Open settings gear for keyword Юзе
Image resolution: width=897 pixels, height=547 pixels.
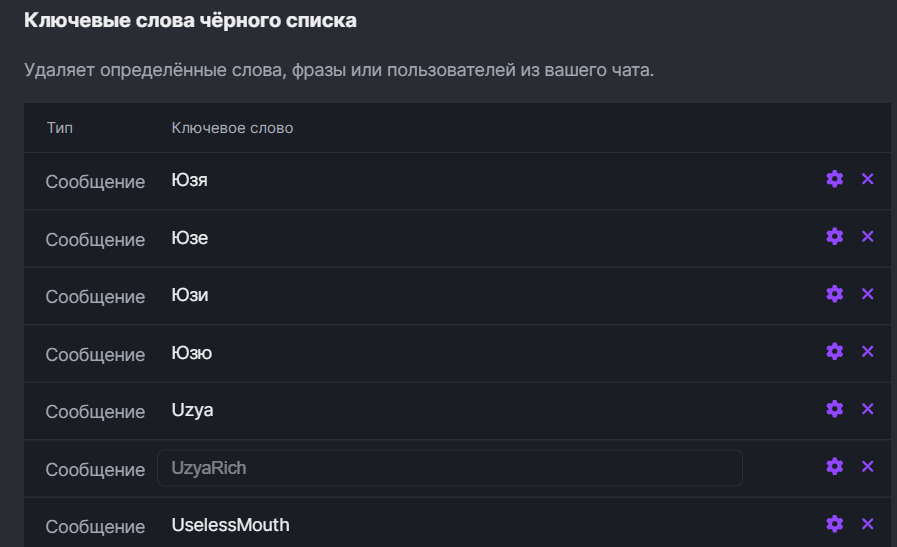835,237
